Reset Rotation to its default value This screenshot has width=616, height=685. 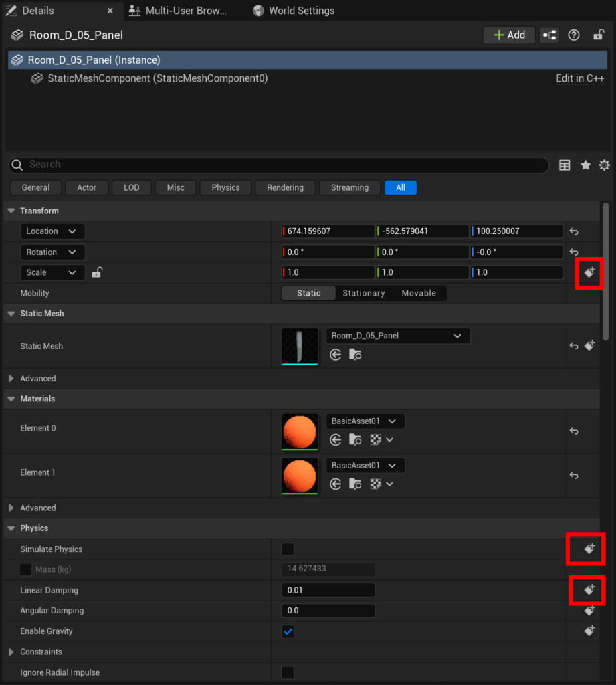[x=574, y=252]
